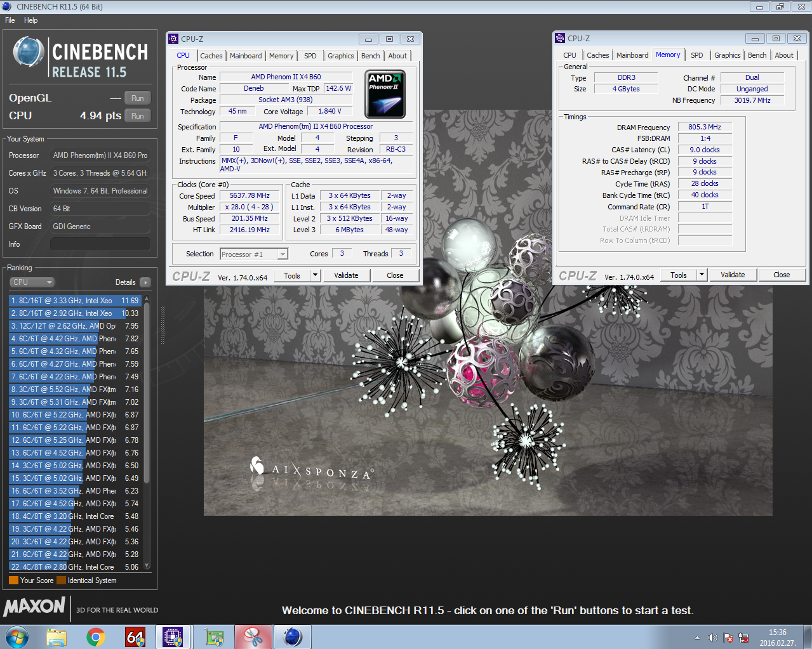Open SPD tab in Memory CPU-Z window
The width and height of the screenshot is (812, 649).
(697, 55)
